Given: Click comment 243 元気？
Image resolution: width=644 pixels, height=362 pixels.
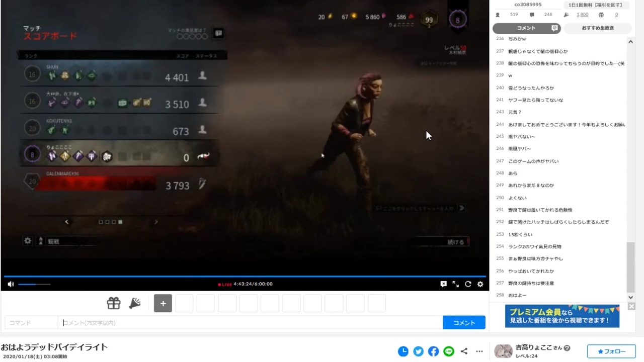Looking at the screenshot, I should pyautogui.click(x=515, y=112).
